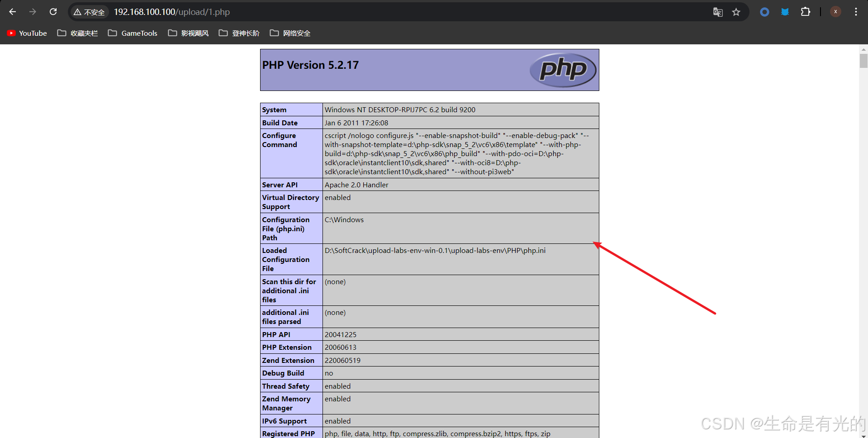Open the 不安全 site security warning

point(89,12)
